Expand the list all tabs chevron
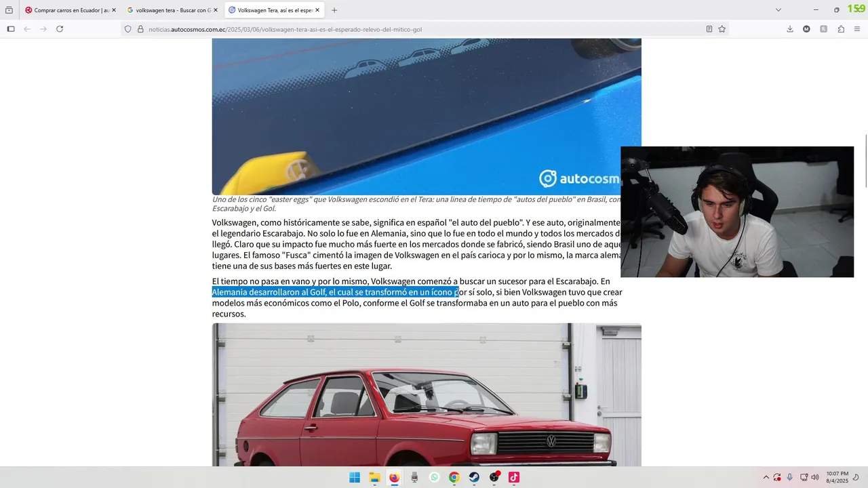Screen dimensions: 868x488 778,10
